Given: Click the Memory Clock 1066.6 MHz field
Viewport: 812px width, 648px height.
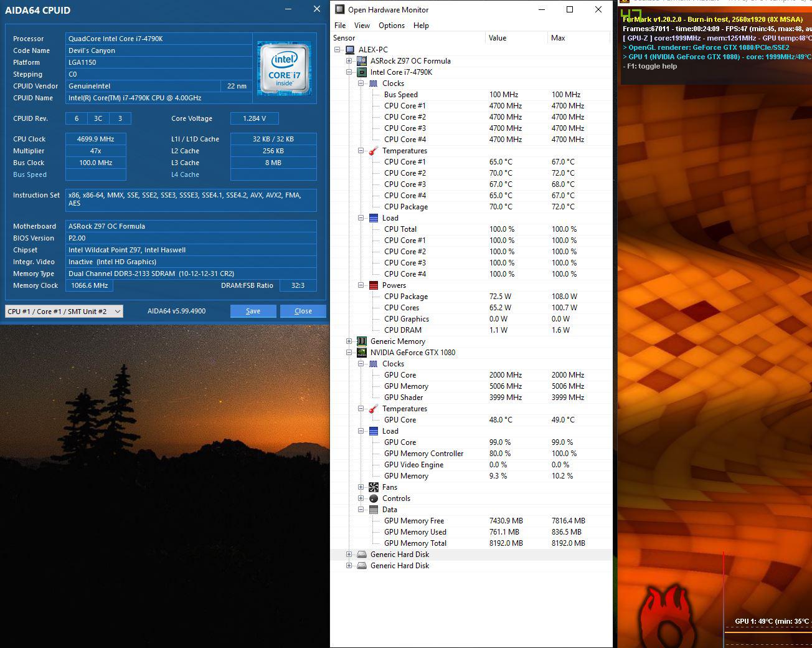Looking at the screenshot, I should pos(89,285).
